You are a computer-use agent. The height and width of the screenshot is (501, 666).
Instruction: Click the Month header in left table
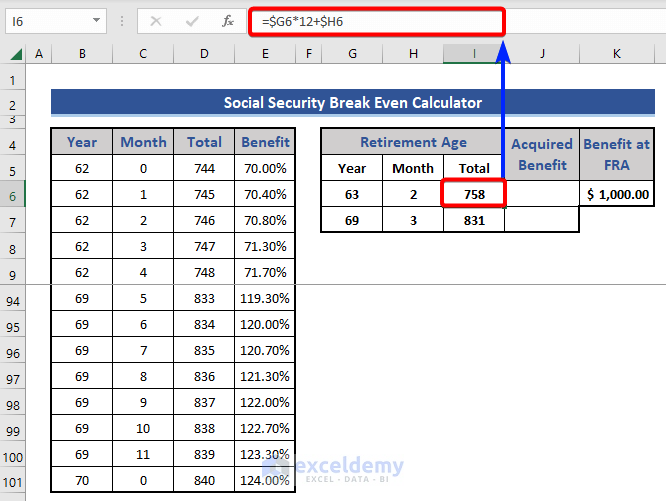(143, 142)
